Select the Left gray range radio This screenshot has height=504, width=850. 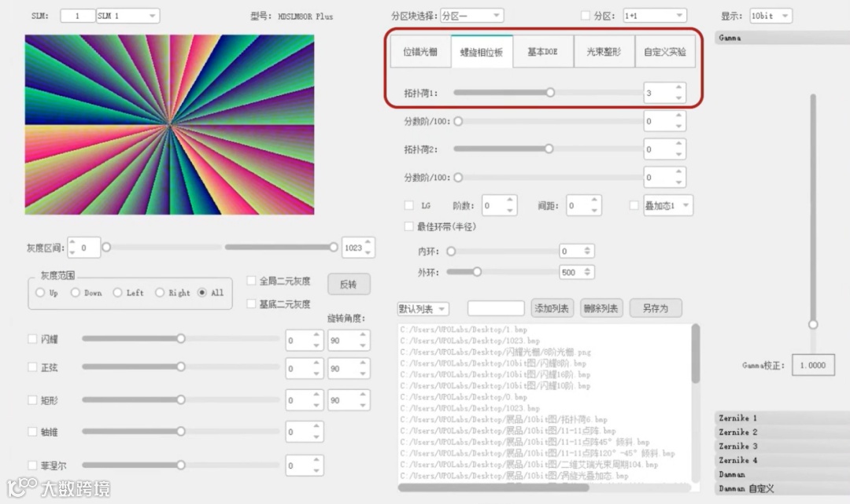click(117, 292)
